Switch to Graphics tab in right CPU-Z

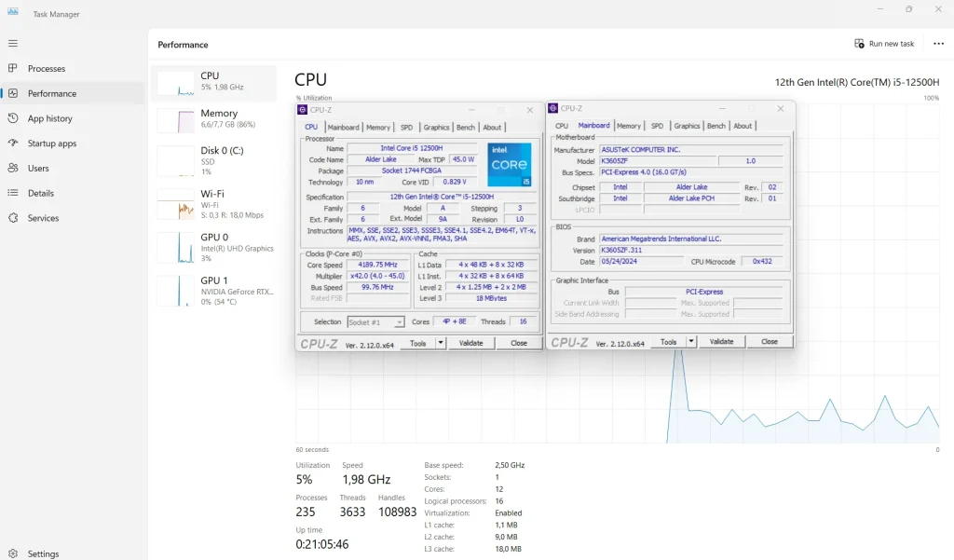(x=687, y=126)
